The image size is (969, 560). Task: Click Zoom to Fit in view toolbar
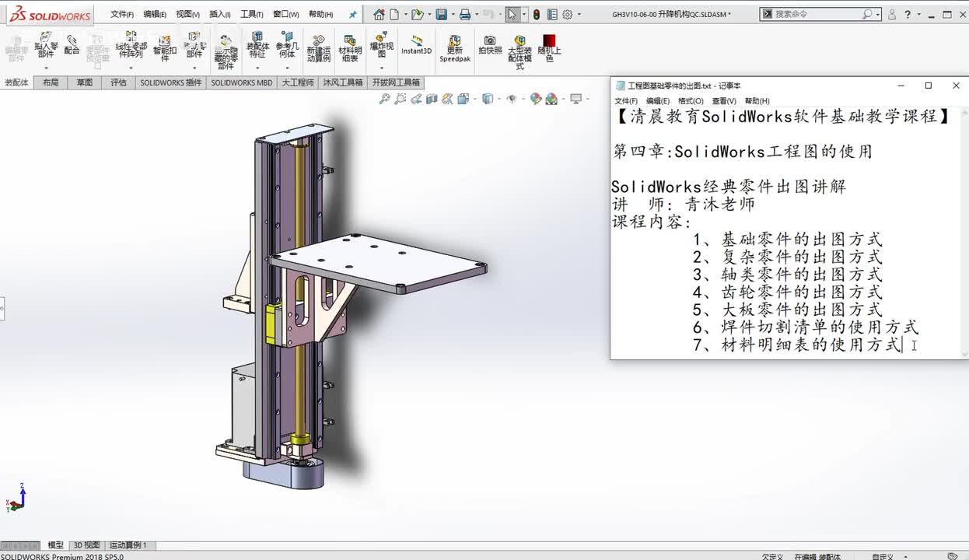(384, 99)
